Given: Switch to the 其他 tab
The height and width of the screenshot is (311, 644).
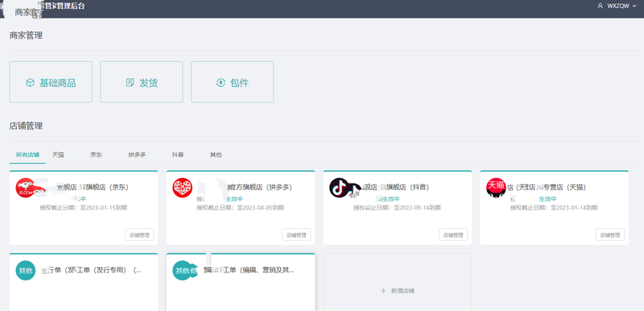Looking at the screenshot, I should pyautogui.click(x=216, y=155).
